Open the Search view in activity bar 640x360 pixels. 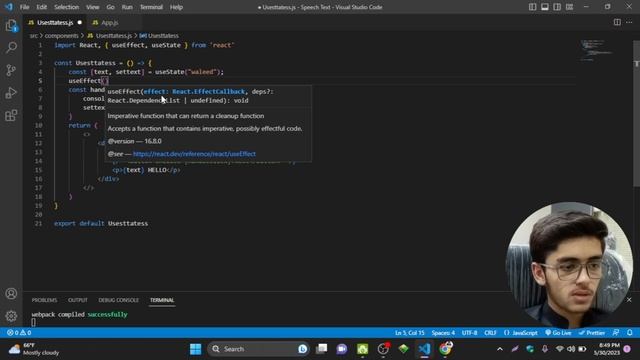click(11, 48)
